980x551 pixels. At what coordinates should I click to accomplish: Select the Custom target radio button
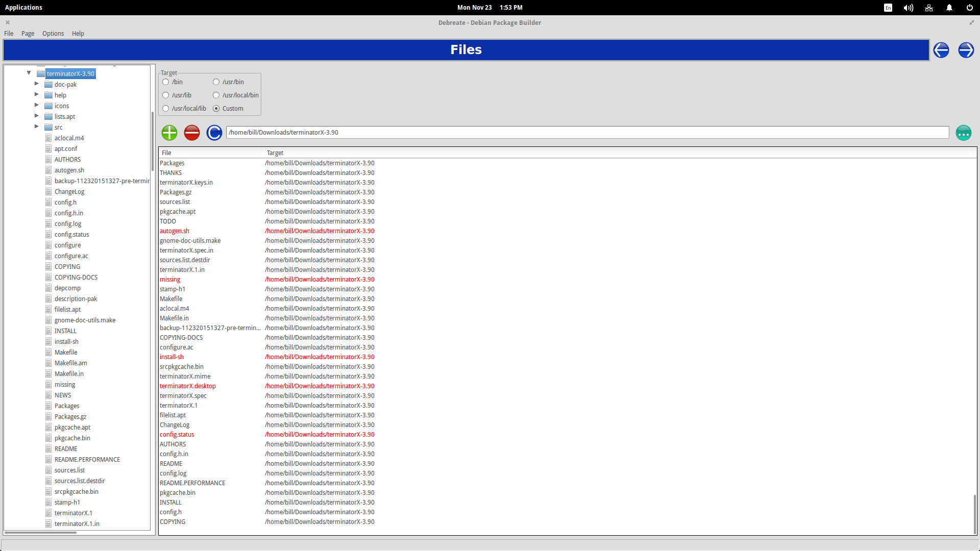click(x=216, y=109)
